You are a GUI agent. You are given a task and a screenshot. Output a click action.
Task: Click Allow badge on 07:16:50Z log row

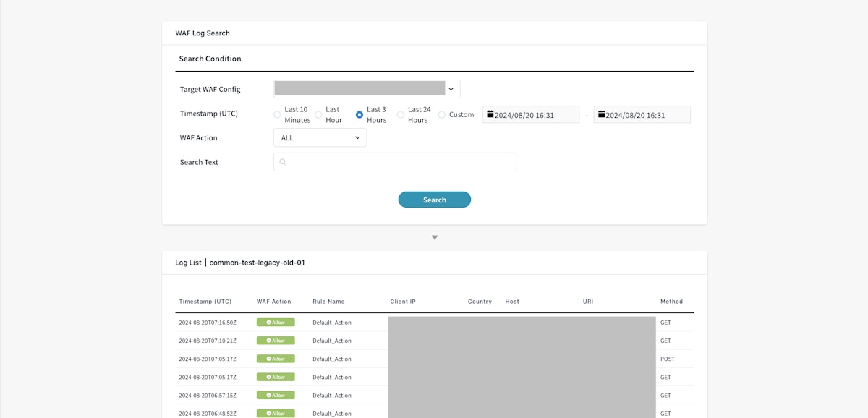276,323
